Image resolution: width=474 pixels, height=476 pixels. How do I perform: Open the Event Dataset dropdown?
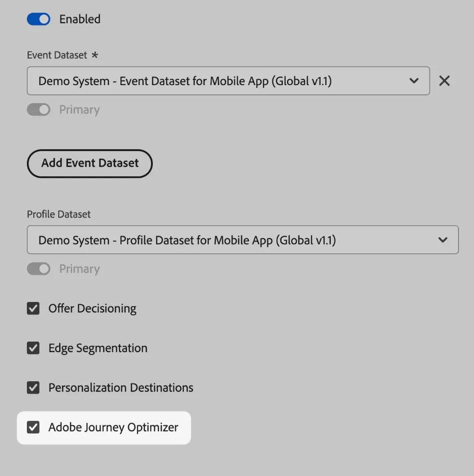click(x=229, y=81)
